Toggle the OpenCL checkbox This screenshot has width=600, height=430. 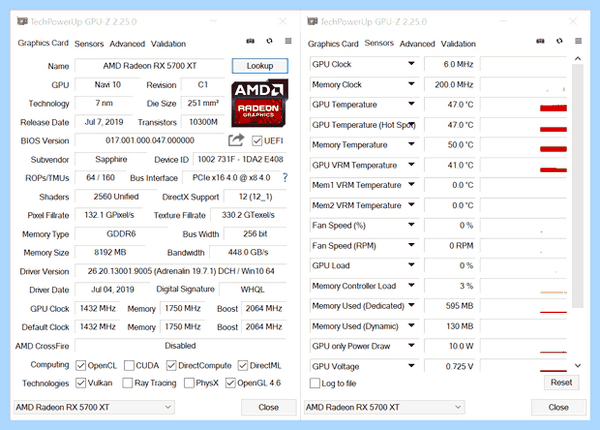tap(80, 365)
